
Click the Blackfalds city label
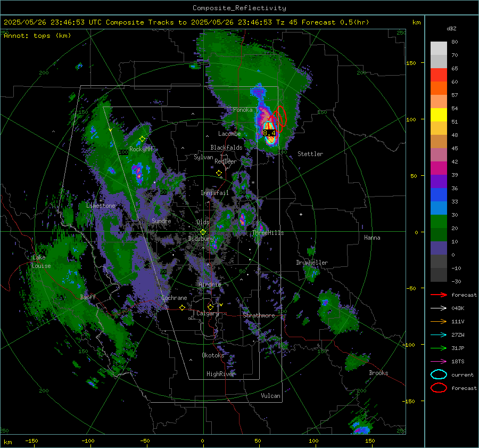[226, 148]
